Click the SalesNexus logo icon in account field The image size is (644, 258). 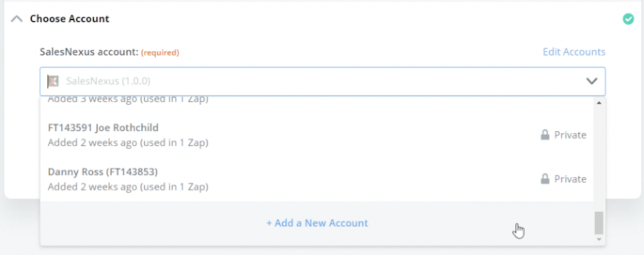[53, 81]
